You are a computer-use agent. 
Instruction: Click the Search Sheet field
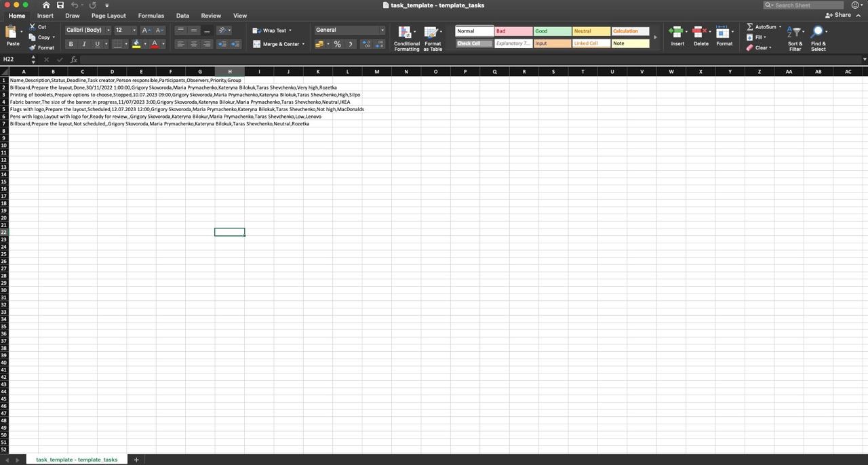[x=807, y=5]
